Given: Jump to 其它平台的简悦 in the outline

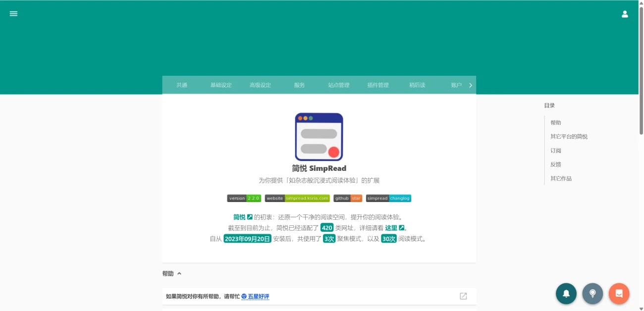Looking at the screenshot, I should tap(569, 136).
